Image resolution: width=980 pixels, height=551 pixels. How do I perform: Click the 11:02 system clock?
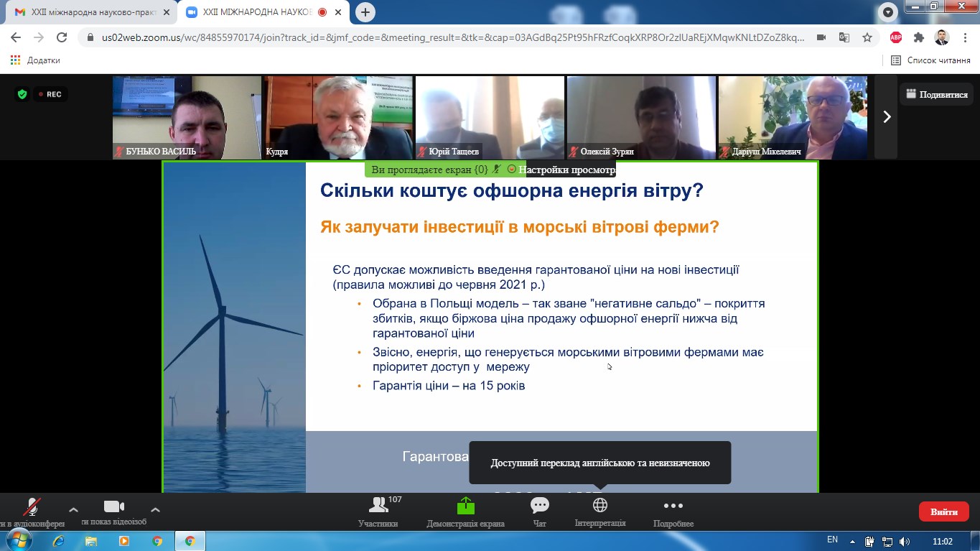(x=942, y=541)
